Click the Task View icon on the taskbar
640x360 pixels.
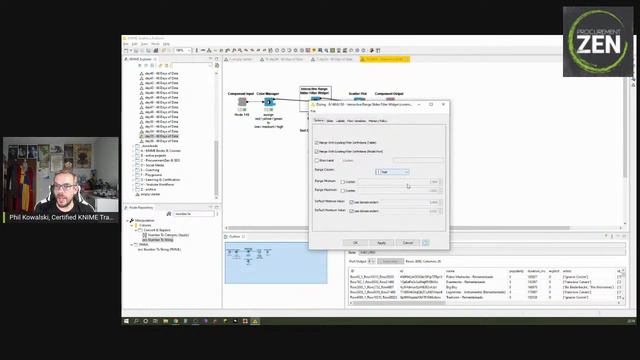(155, 321)
